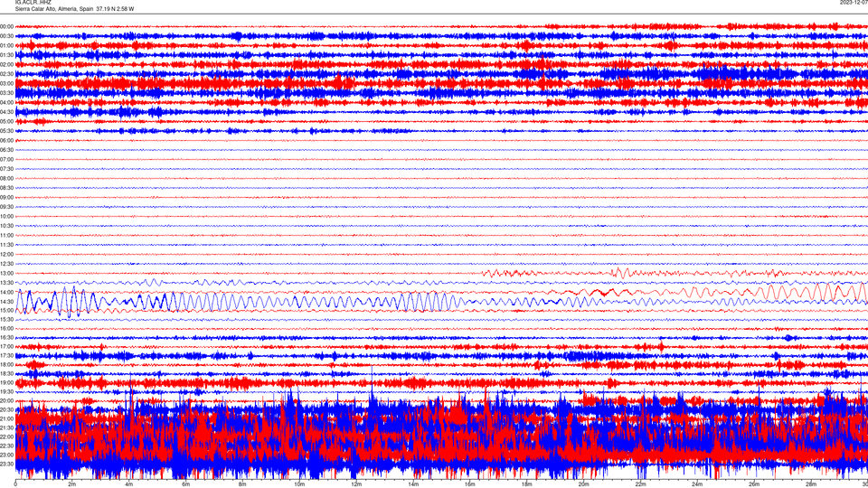Choose the 10:30 trace label
Viewport: 868px width, 488px height.
(x=6, y=226)
